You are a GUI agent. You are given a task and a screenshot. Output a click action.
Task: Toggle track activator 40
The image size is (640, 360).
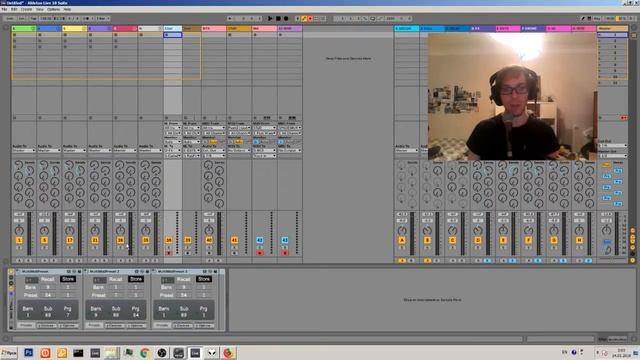(209, 240)
